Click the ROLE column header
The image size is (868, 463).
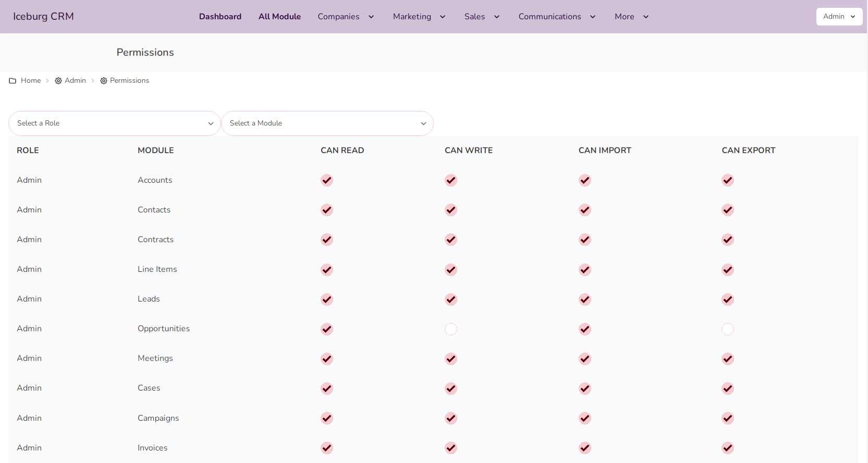(28, 150)
